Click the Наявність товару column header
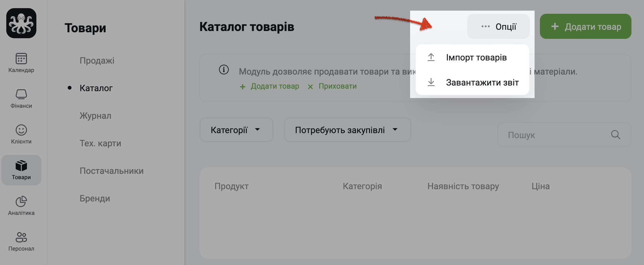The image size is (644, 265). pos(463,186)
